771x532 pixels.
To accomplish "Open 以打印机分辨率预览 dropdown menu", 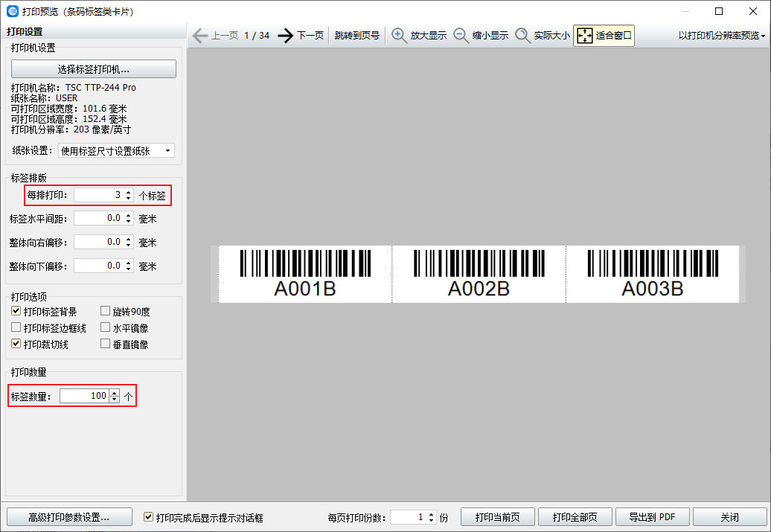I will [721, 36].
